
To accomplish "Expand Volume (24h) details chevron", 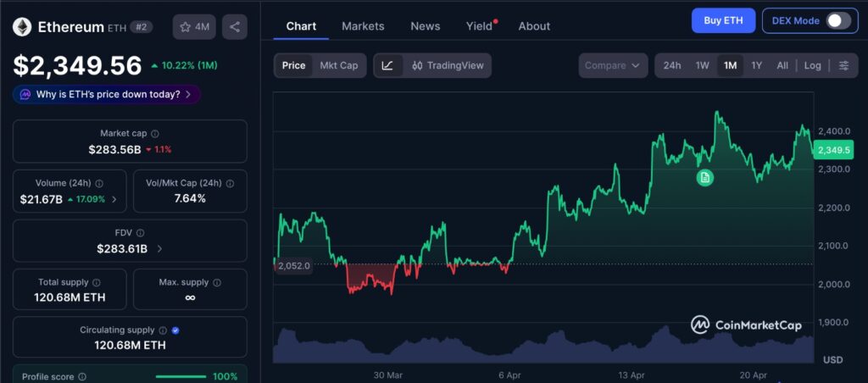I will coord(114,199).
